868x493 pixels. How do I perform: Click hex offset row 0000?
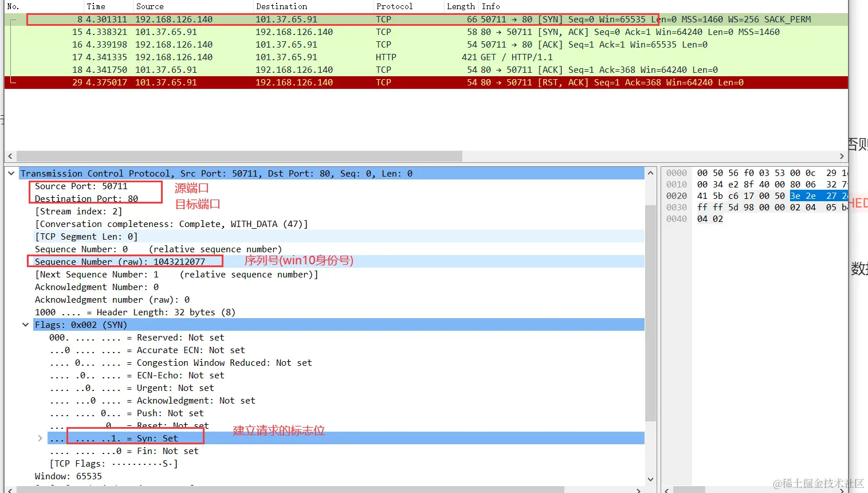click(676, 173)
